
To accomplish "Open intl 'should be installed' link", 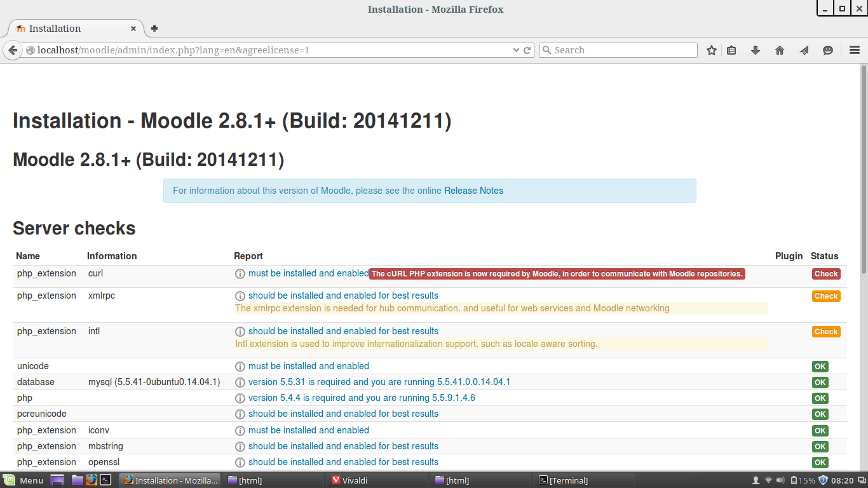I will click(343, 331).
